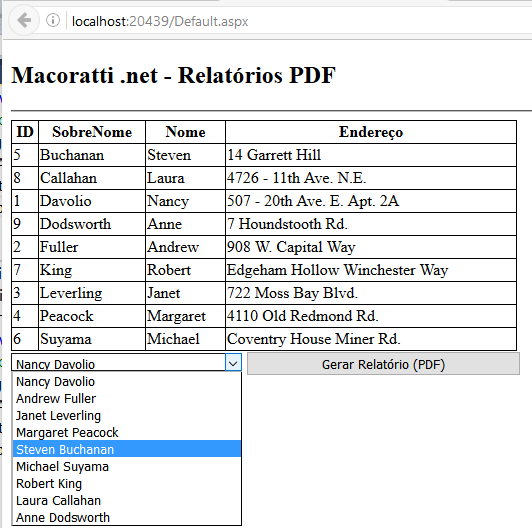The height and width of the screenshot is (528, 532).
Task: Collapse the employee dropdown arrow
Action: click(x=233, y=363)
